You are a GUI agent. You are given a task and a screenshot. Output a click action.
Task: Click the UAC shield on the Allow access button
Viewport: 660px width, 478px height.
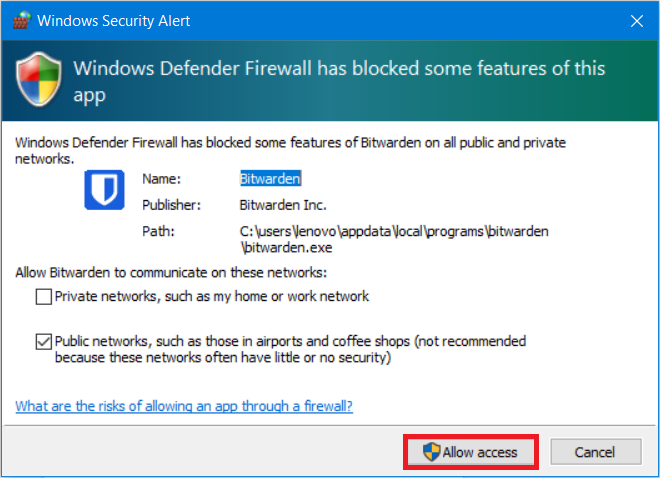tap(432, 452)
